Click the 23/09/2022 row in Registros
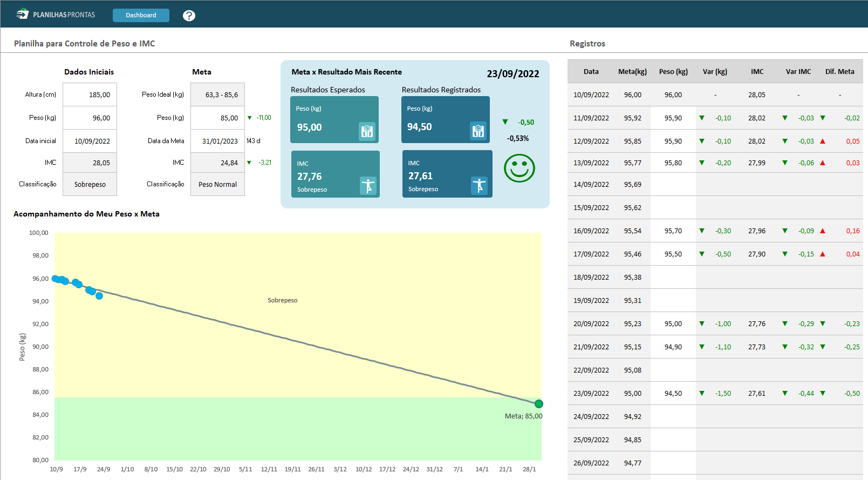The height and width of the screenshot is (480, 868). pyautogui.click(x=591, y=393)
